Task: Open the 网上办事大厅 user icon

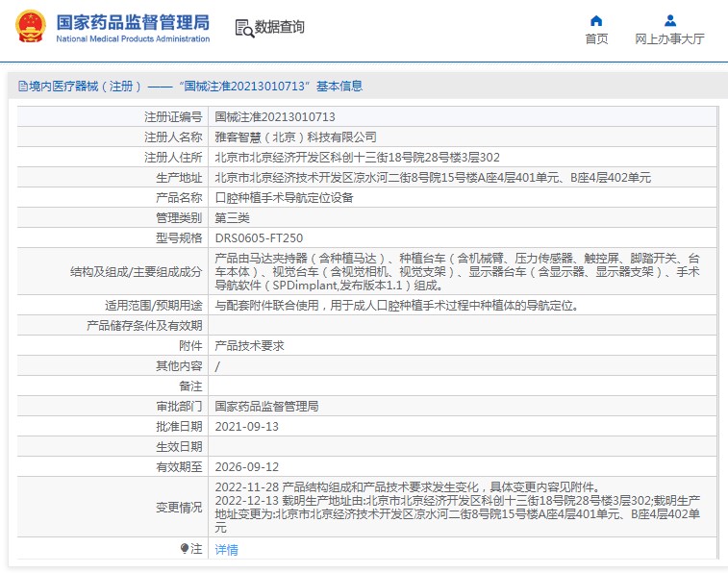Action: point(670,21)
